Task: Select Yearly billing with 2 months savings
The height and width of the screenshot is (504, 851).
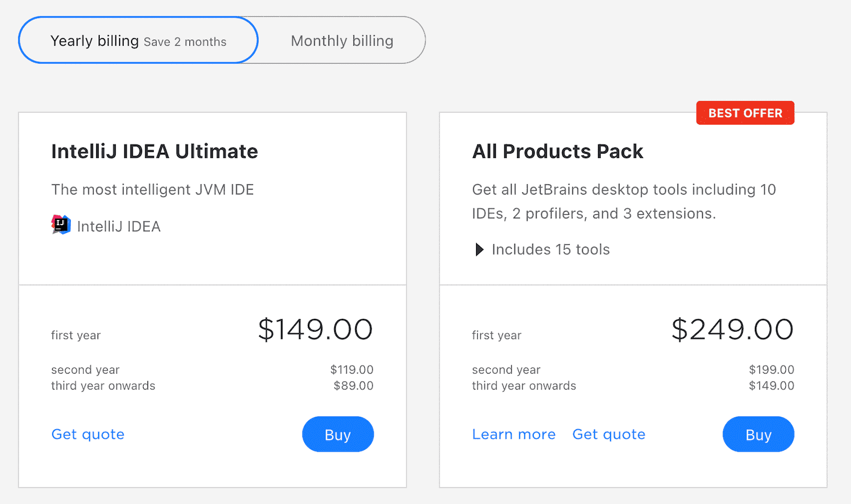Action: tap(138, 40)
